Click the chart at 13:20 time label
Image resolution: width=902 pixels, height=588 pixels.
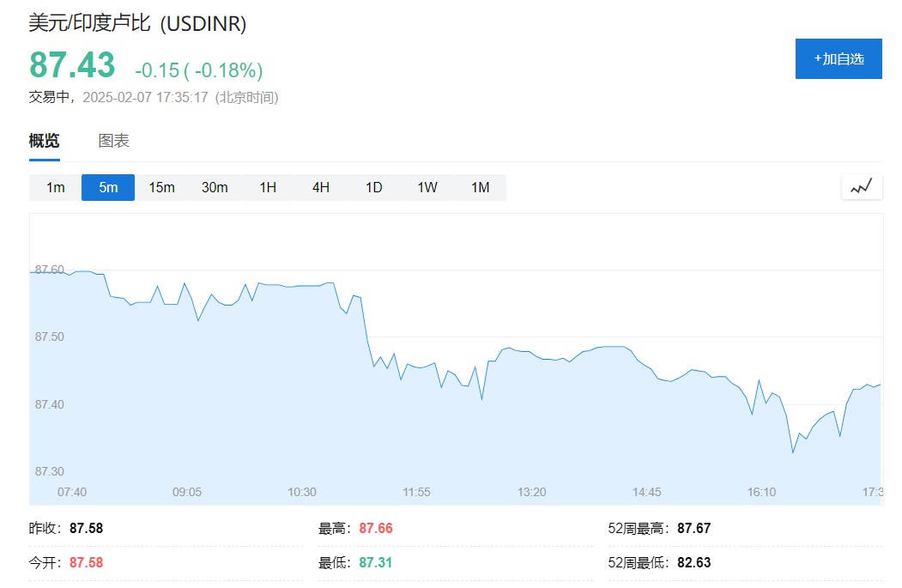pyautogui.click(x=532, y=492)
